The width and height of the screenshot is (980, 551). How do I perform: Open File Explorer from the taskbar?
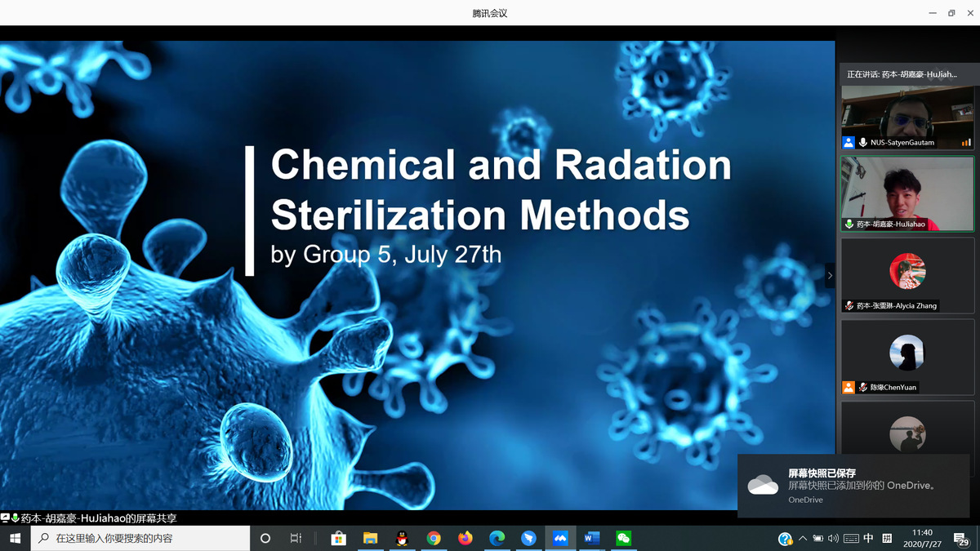(370, 539)
